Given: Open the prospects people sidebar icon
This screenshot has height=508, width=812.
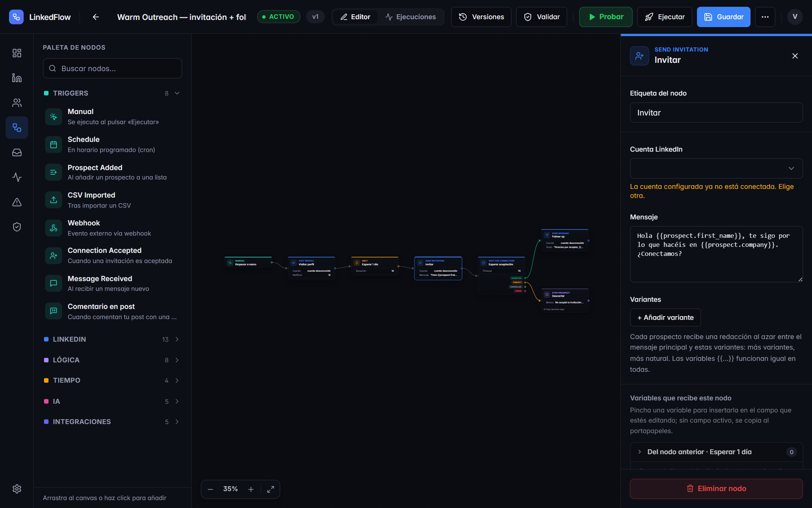Looking at the screenshot, I should tap(17, 103).
